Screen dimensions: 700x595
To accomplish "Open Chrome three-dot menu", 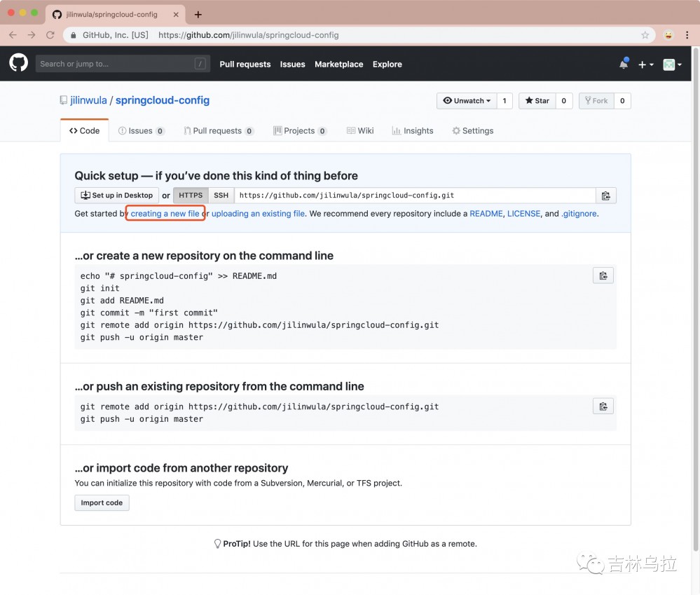I will point(687,35).
